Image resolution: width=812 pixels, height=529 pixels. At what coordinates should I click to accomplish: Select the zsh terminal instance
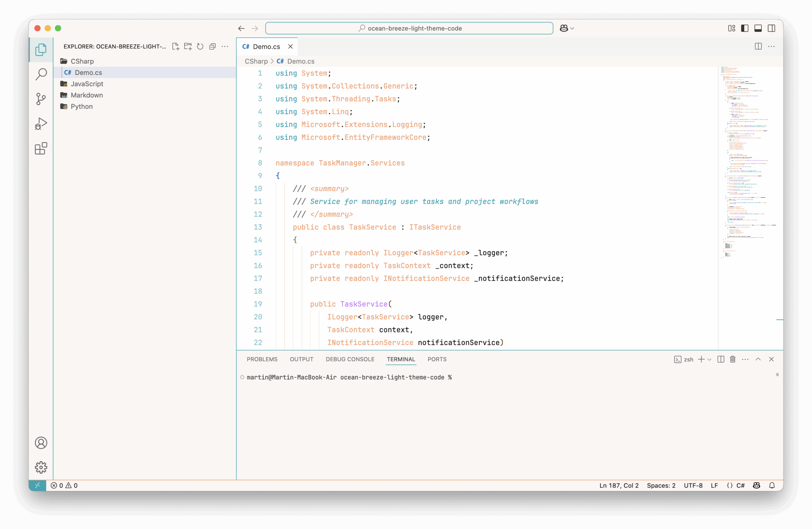click(684, 359)
